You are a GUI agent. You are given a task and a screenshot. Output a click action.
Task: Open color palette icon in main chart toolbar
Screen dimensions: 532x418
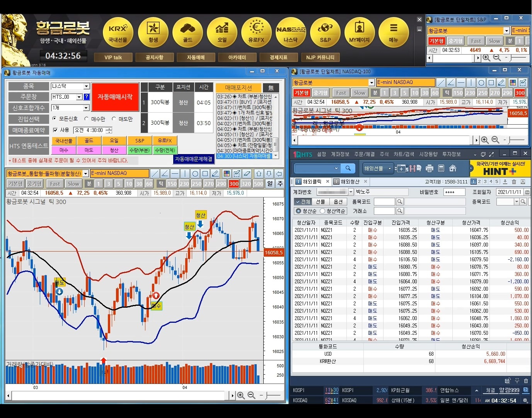click(227, 173)
